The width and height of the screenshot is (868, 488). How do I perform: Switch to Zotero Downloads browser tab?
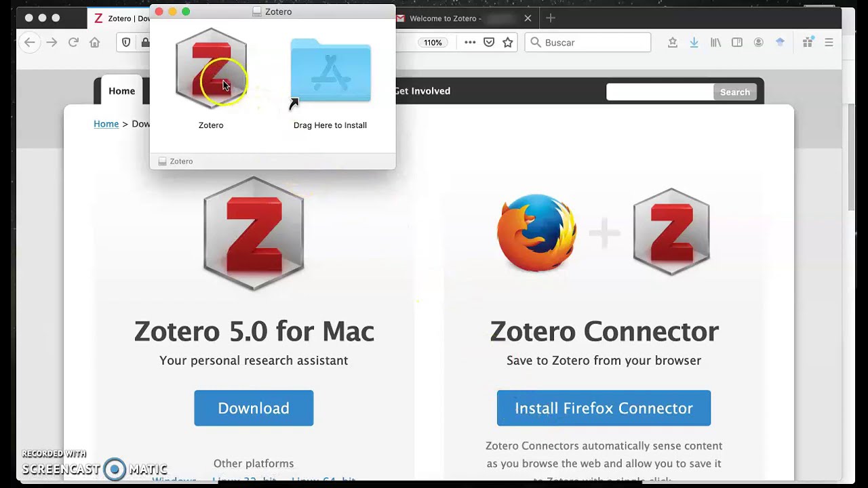119,18
